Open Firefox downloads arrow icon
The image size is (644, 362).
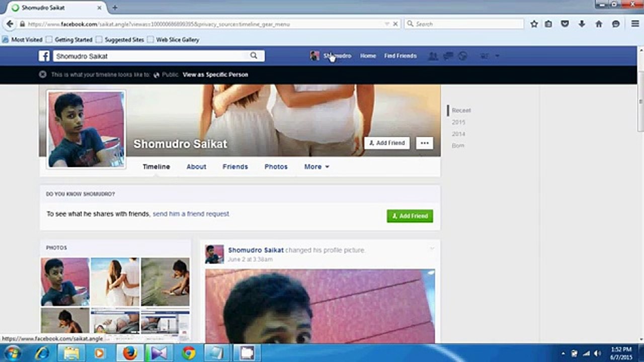click(582, 24)
